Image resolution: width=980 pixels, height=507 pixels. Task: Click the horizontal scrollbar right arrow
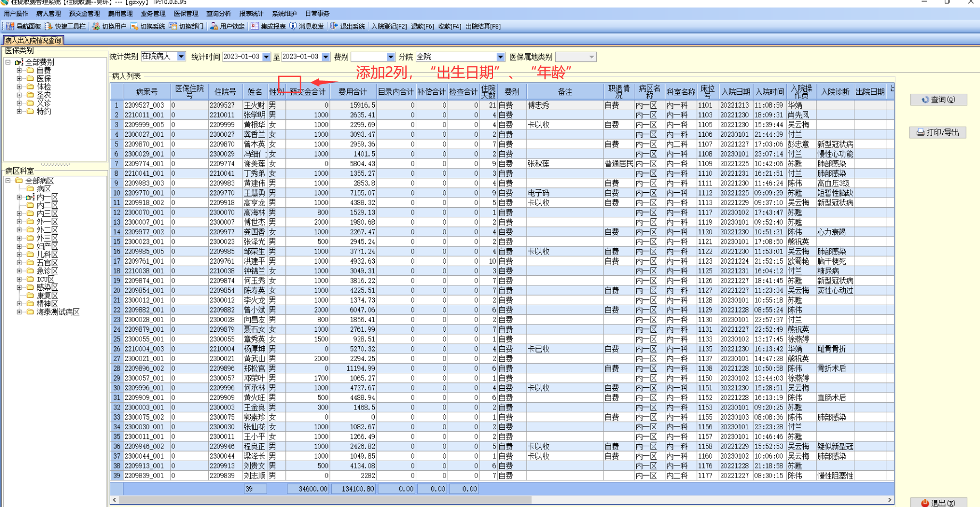(x=890, y=500)
